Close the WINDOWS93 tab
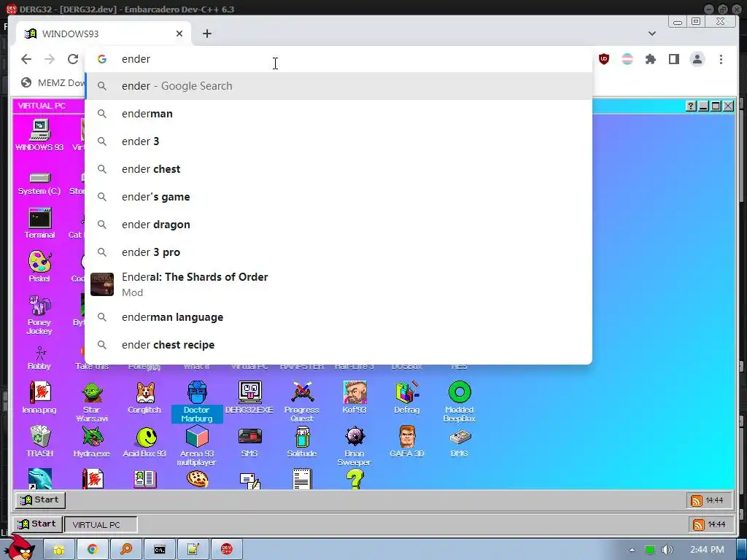747x560 pixels. [x=179, y=34]
